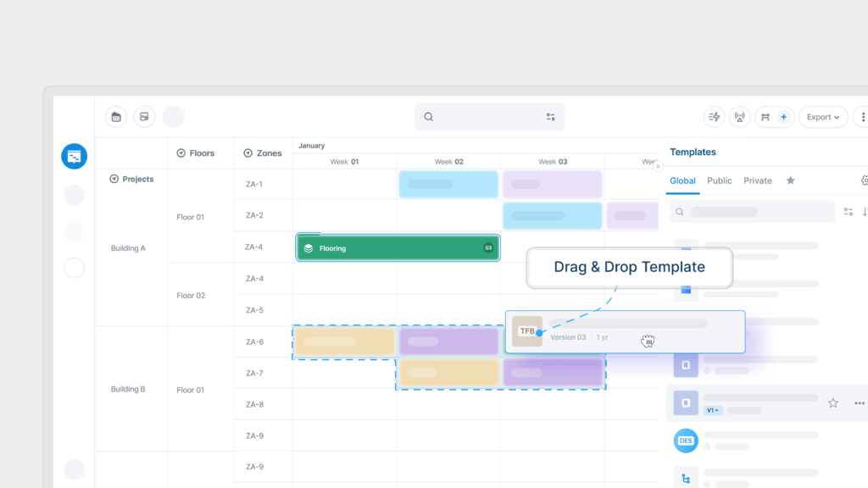Open the broadcast signal icon
This screenshot has height=488, width=868.
click(x=739, y=117)
